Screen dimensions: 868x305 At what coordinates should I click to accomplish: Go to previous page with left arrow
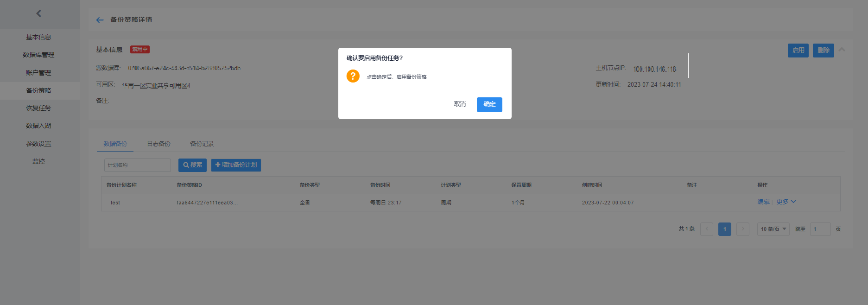coord(707,229)
